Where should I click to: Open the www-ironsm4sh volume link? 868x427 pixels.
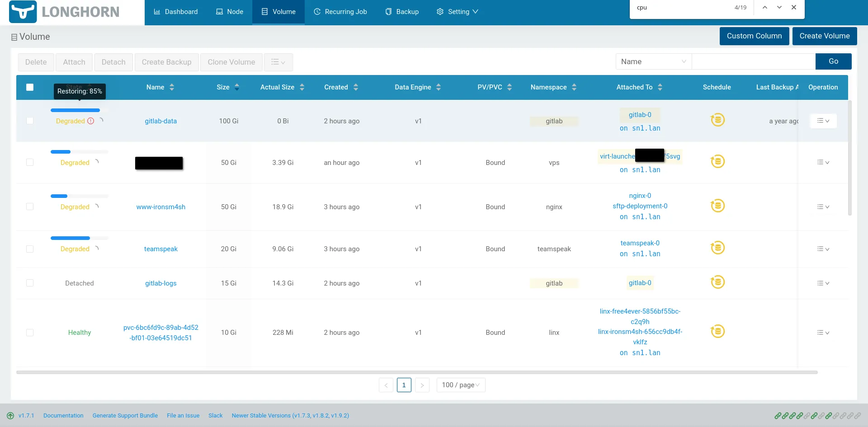(x=161, y=207)
